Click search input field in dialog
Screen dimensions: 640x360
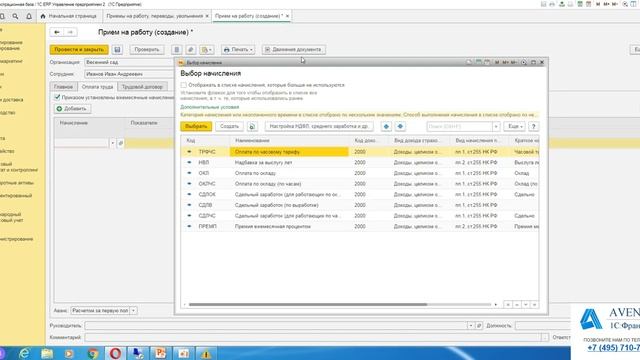pos(460,127)
